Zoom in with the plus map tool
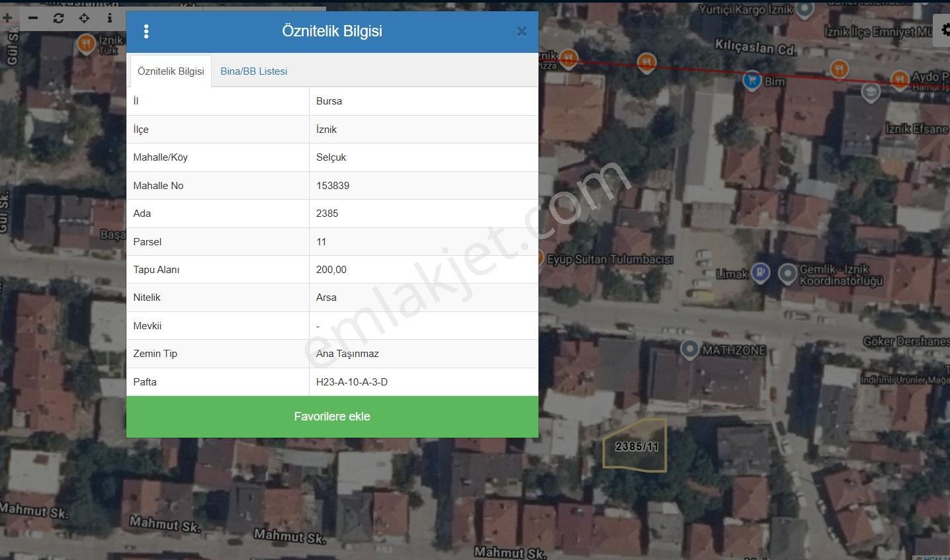The height and width of the screenshot is (560, 950). click(x=7, y=19)
